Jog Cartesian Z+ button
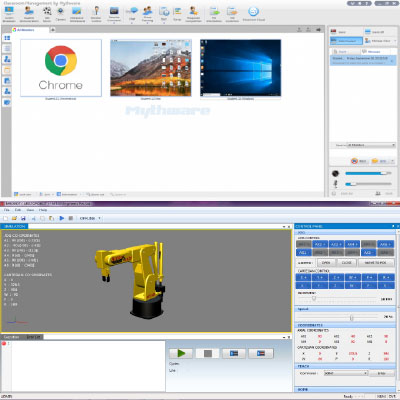 point(336,277)
